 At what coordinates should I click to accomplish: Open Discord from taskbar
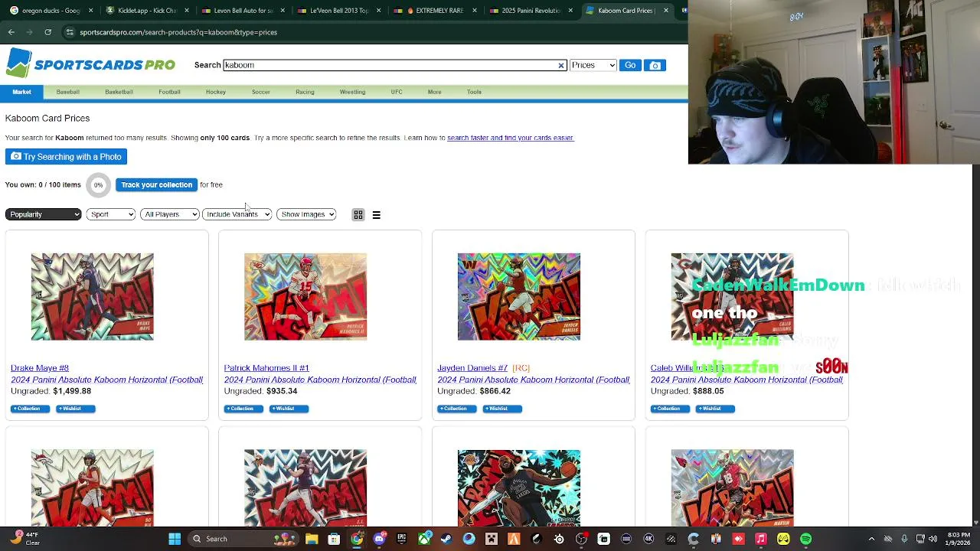pyautogui.click(x=379, y=539)
